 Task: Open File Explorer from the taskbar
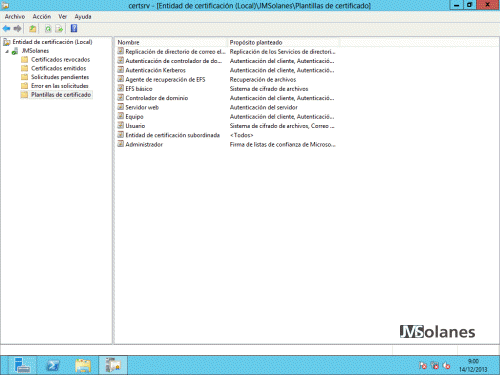(x=83, y=365)
